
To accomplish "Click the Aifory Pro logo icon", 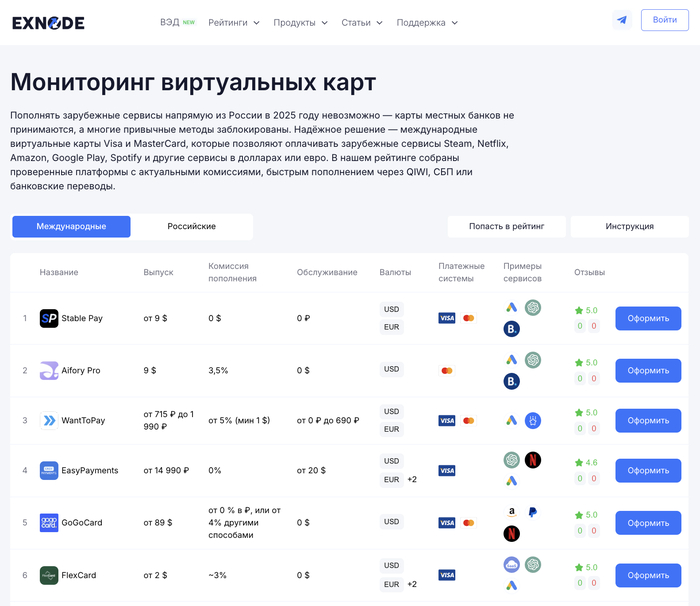I will click(x=49, y=371).
